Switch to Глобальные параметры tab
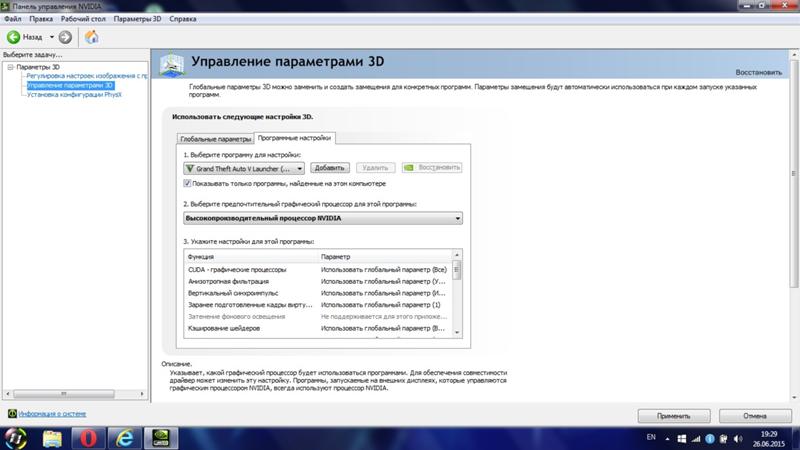The height and width of the screenshot is (450, 800). point(215,139)
